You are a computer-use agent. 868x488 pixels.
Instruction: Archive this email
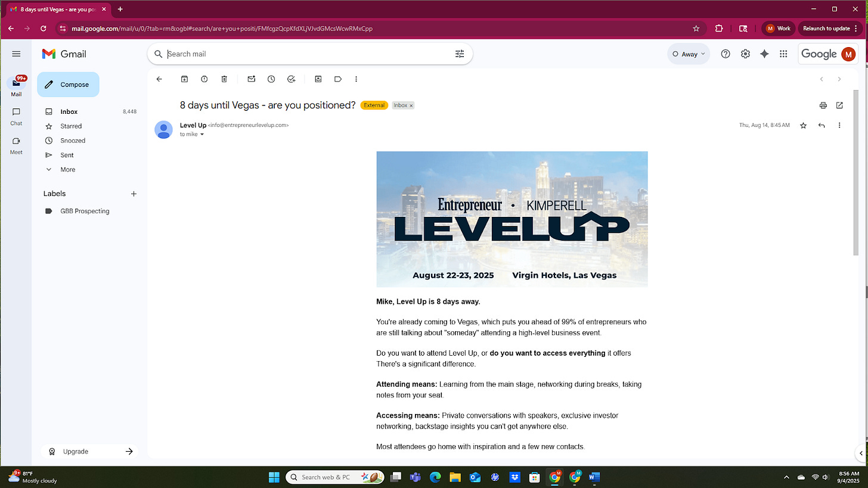(x=185, y=79)
